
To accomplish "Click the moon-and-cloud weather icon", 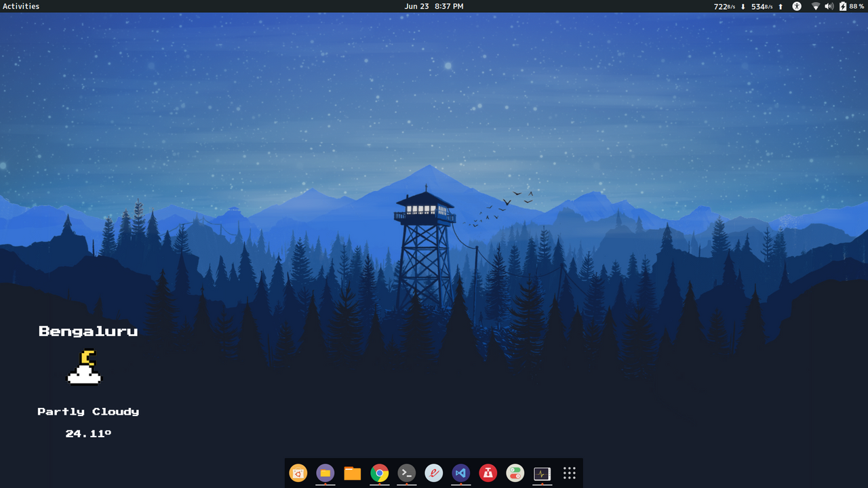I will click(84, 367).
